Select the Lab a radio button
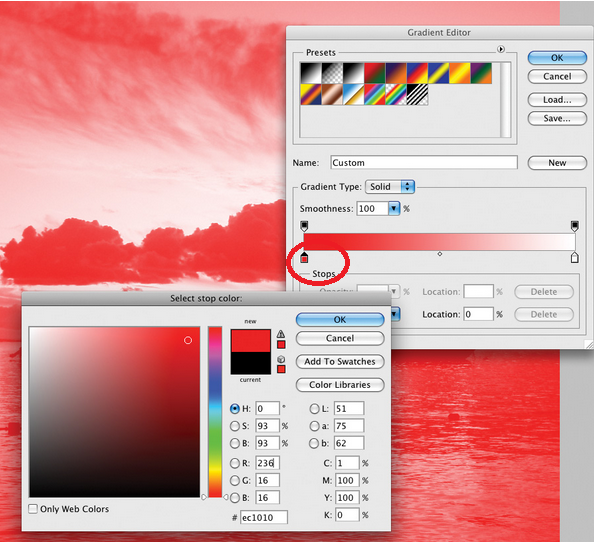 pos(314,426)
